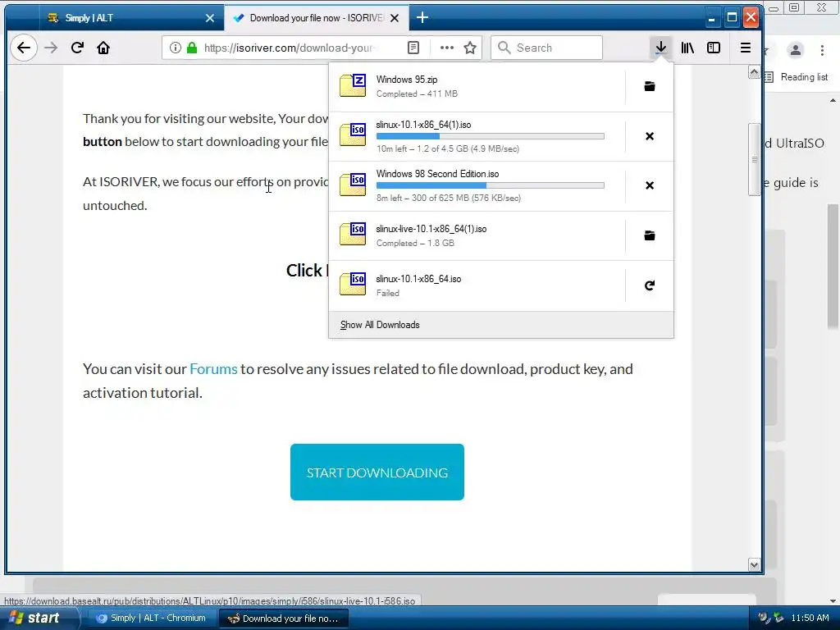Click Windows 95.zip file name
Viewport: 840px width, 630px height.
coord(407,80)
